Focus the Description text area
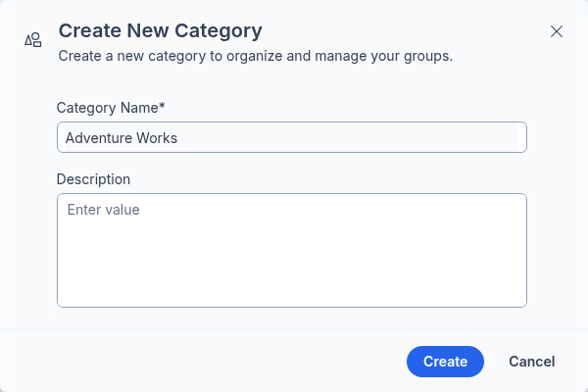 292,250
